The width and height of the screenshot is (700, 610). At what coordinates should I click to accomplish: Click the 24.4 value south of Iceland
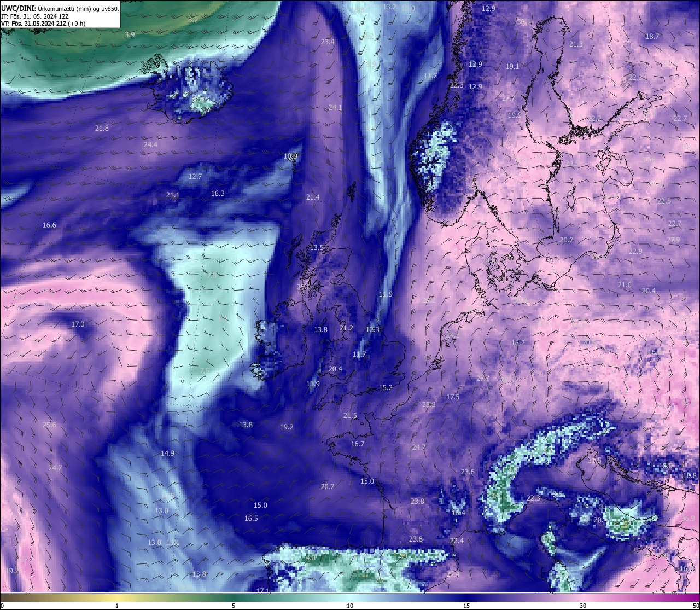tap(150, 144)
